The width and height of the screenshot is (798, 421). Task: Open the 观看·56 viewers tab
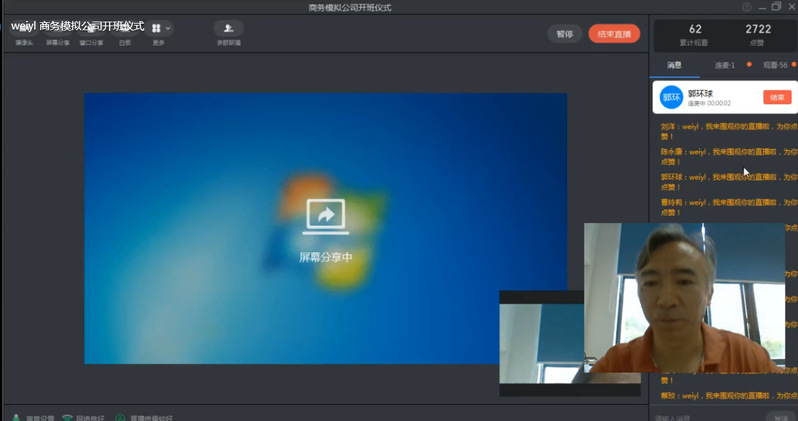pos(775,65)
